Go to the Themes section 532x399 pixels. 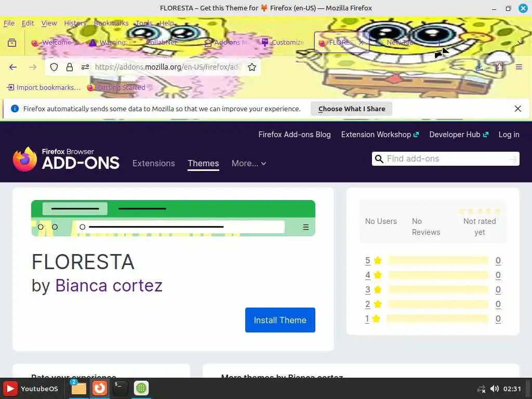[203, 164]
